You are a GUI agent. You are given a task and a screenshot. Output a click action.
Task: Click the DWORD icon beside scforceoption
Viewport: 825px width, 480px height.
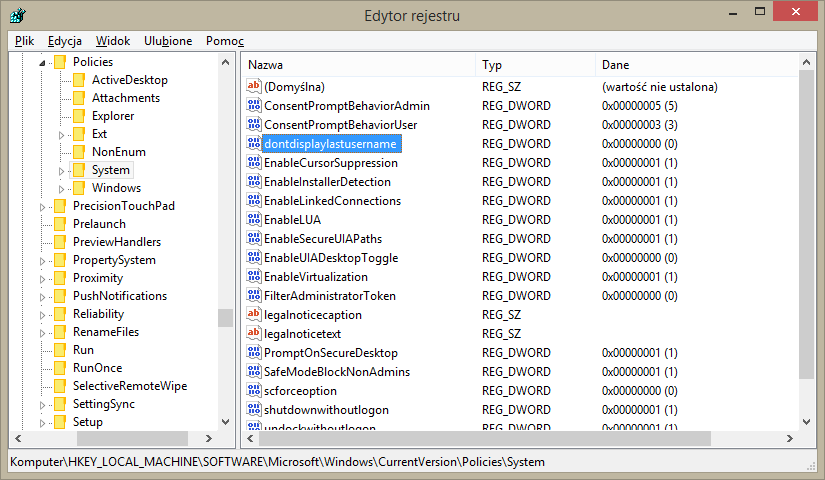pyautogui.click(x=254, y=390)
